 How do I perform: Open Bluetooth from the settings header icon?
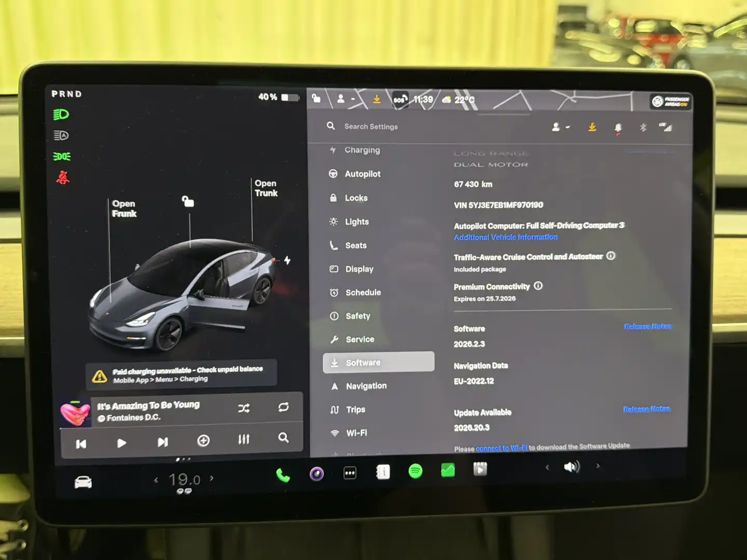[643, 128]
